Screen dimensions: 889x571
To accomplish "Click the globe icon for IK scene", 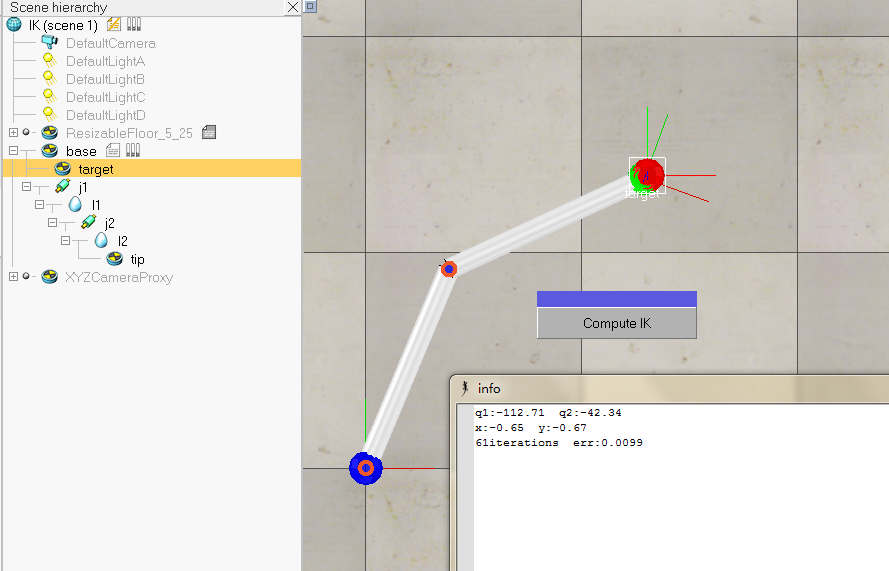I will coord(14,25).
